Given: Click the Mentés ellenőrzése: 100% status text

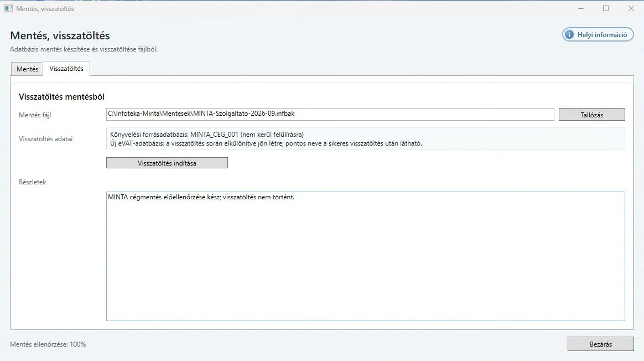Looking at the screenshot, I should tap(48, 344).
